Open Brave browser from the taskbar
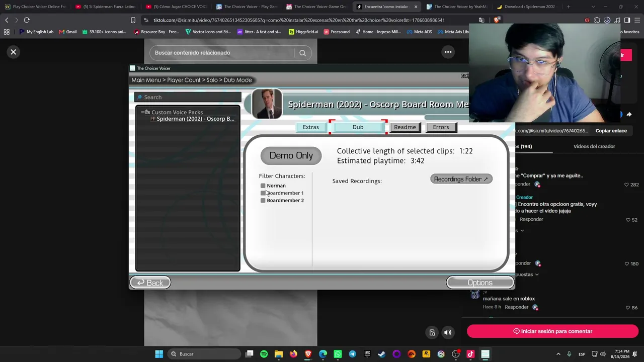The height and width of the screenshot is (362, 644). tap(308, 354)
